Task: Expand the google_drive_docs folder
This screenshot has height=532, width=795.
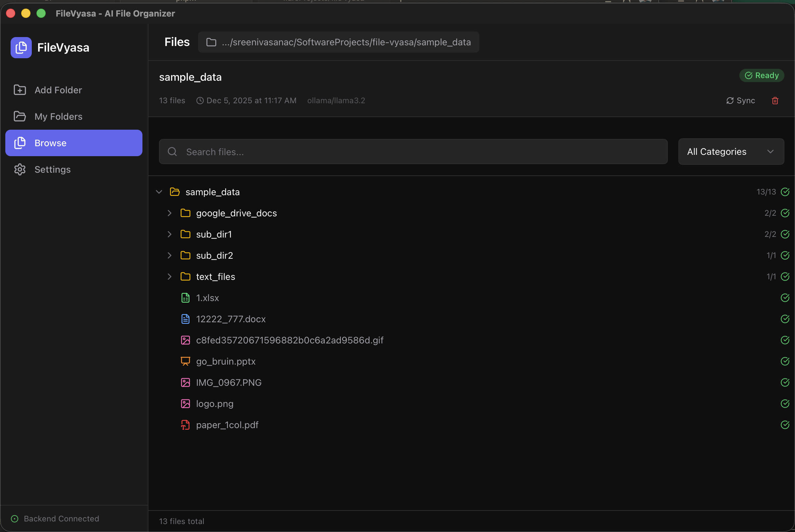Action: [x=170, y=213]
